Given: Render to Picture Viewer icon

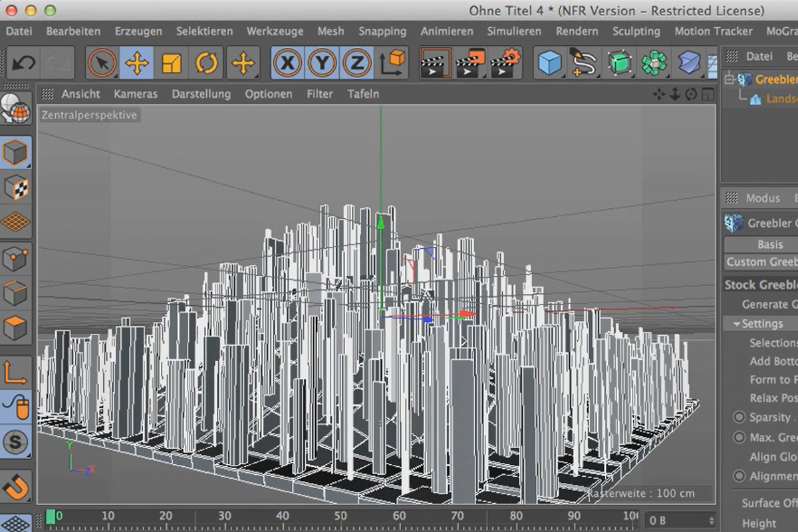Looking at the screenshot, I should click(470, 64).
